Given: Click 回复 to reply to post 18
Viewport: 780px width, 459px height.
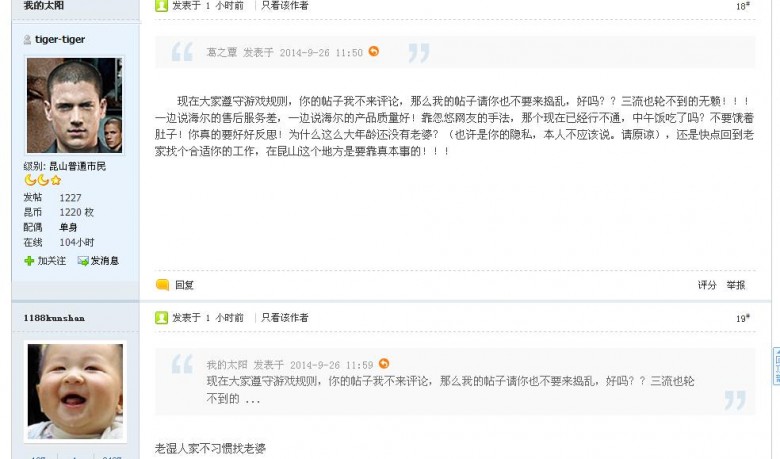Looking at the screenshot, I should 184,285.
